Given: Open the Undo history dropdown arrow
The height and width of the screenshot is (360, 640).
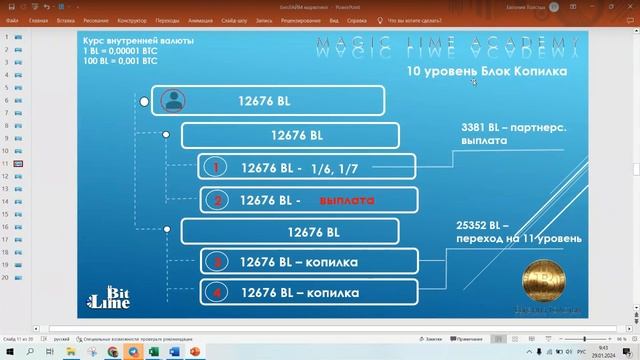Looking at the screenshot, I should (x=53, y=7).
